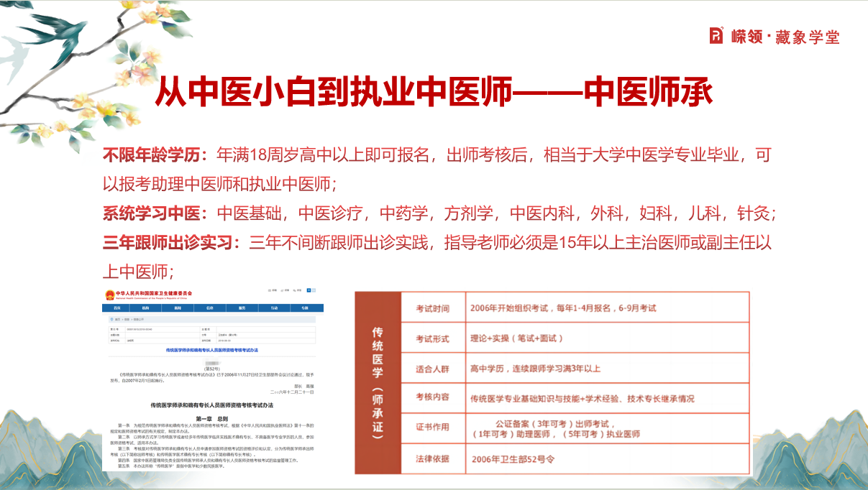Click the share icon beside the mail icon
Image resolution: width=868 pixels, height=490 pixels.
point(281,290)
